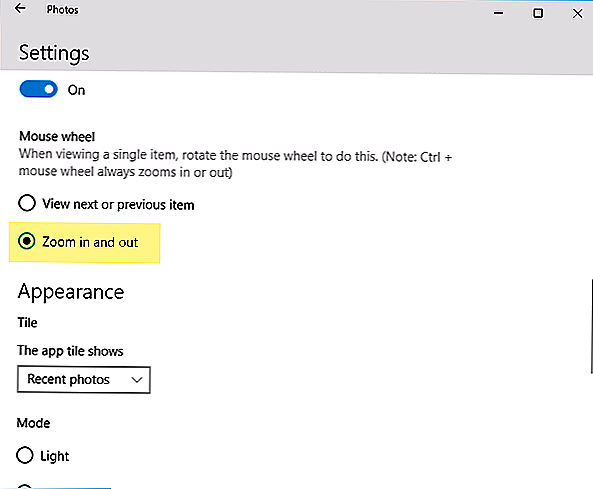
Task: Click the Photos title bar label
Action: click(62, 10)
